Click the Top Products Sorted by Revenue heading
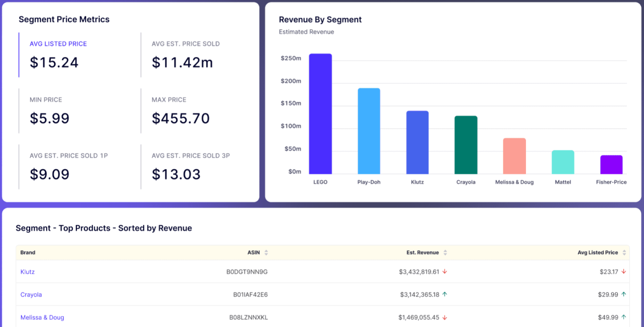Image resolution: width=644 pixels, height=327 pixels. (x=104, y=228)
